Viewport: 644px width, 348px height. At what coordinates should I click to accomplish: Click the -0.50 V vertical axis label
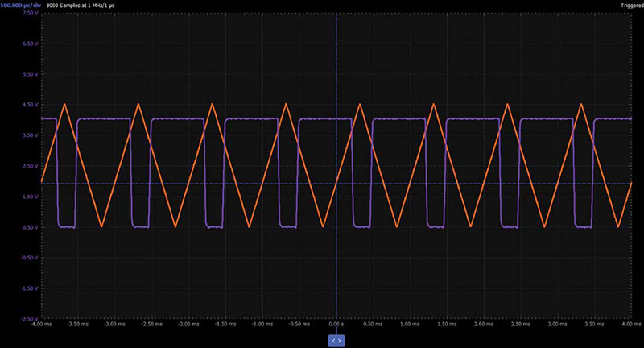click(x=30, y=258)
